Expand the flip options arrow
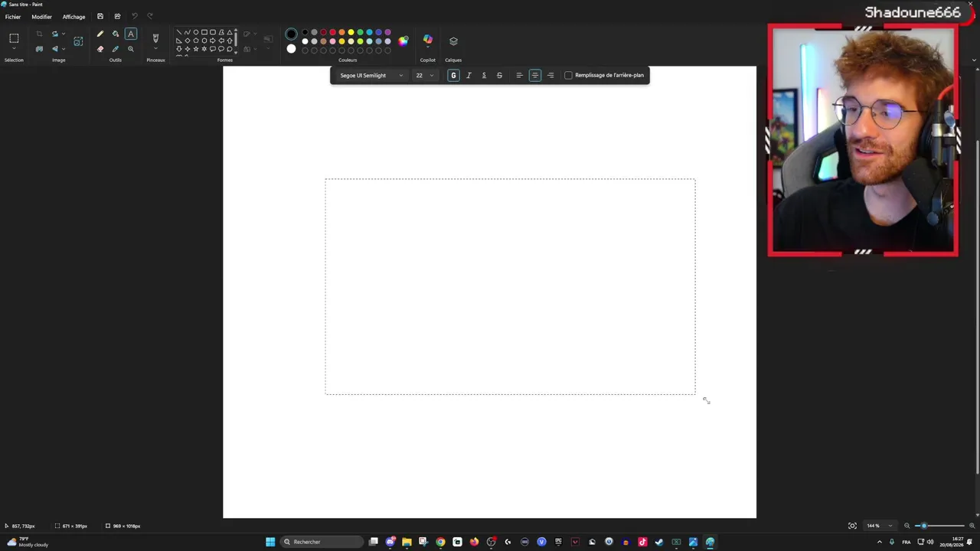Viewport: 980px width, 551px height. click(x=63, y=49)
